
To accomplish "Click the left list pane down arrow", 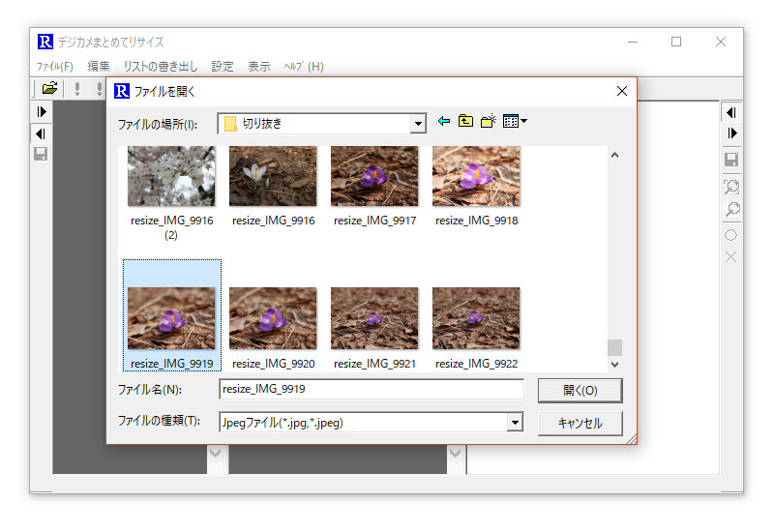I will click(x=215, y=453).
